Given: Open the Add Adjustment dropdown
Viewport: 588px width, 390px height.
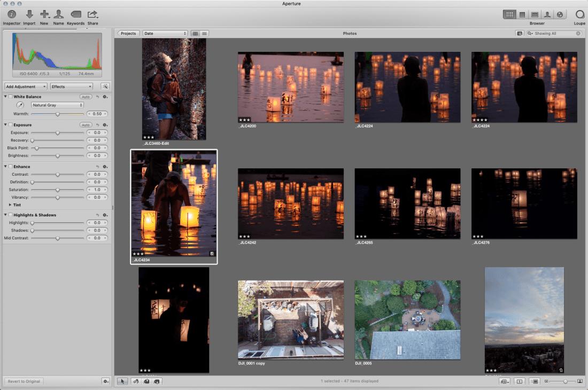Looking at the screenshot, I should (26, 87).
